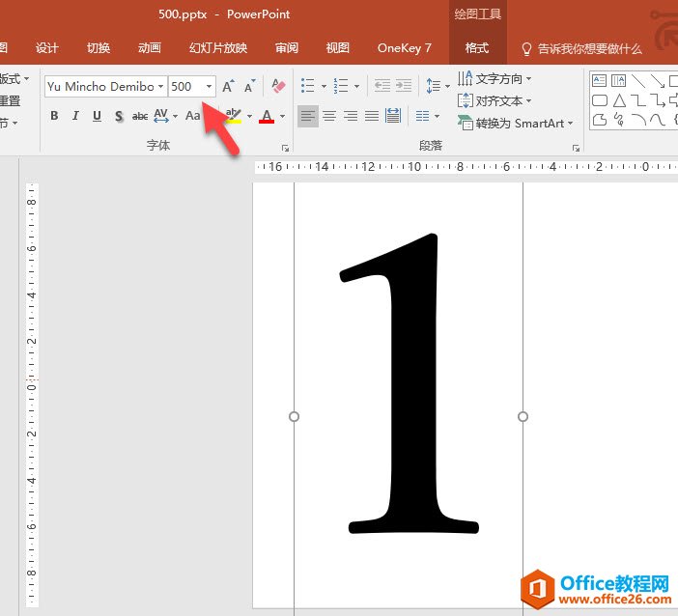Click 转换为 SmartArt button
Screen dimensions: 678x616
(x=516, y=124)
